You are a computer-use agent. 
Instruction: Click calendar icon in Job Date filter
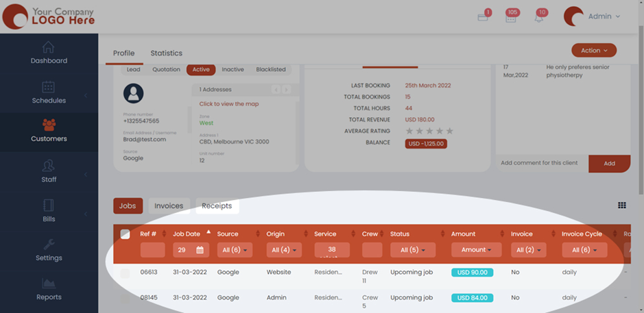click(x=200, y=250)
